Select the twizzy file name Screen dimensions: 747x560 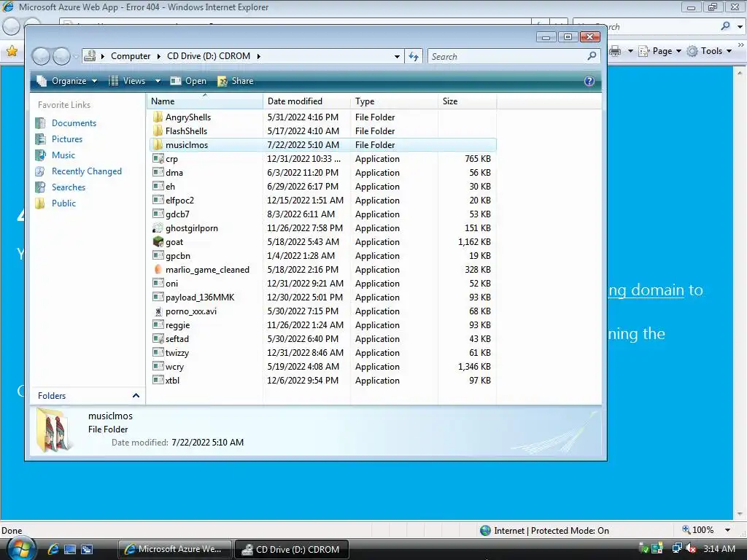click(x=177, y=353)
